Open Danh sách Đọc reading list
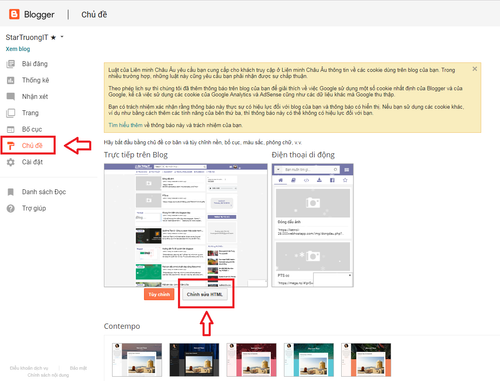Image resolution: width=500 pixels, height=381 pixels. pyautogui.click(x=44, y=192)
